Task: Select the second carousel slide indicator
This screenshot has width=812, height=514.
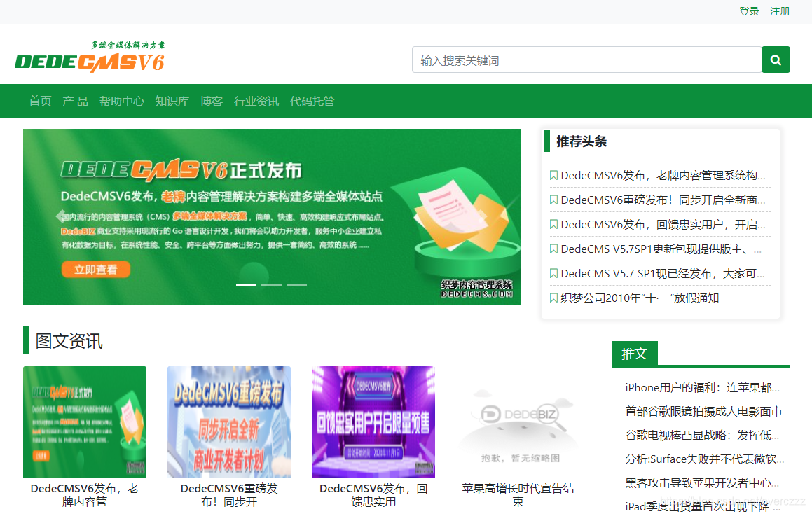Action: pyautogui.click(x=271, y=285)
